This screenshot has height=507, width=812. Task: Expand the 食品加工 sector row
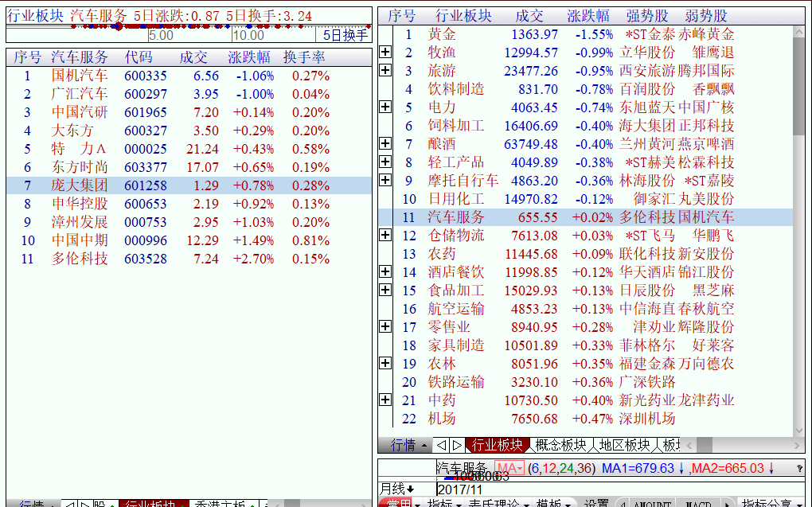(385, 290)
